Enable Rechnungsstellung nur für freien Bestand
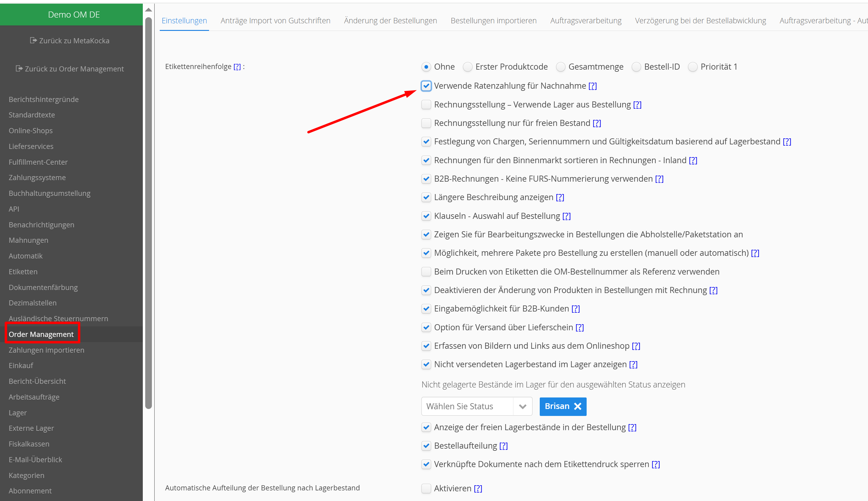868x501 pixels. click(x=426, y=123)
